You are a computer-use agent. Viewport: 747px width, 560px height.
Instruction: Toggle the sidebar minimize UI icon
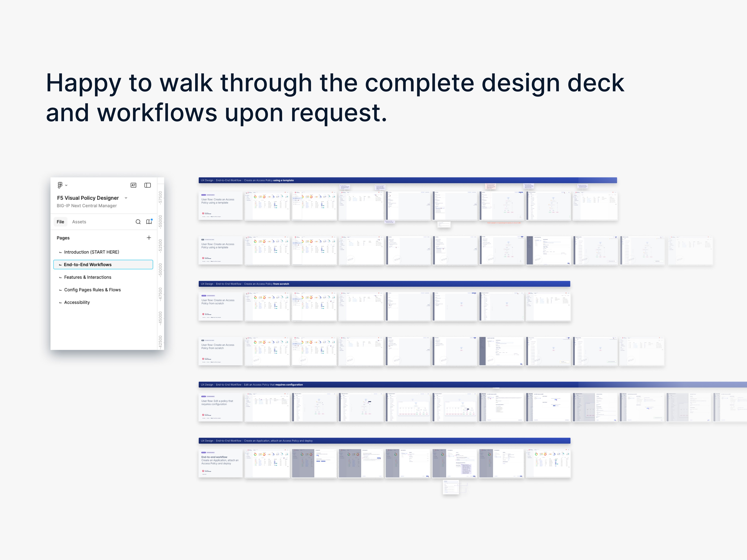click(x=148, y=185)
